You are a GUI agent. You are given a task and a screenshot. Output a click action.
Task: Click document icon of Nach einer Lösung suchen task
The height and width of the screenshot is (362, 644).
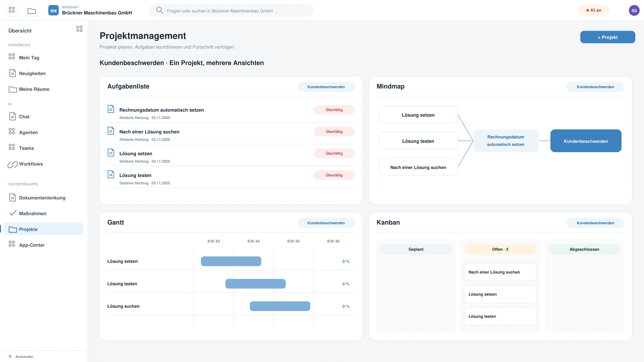[x=111, y=131]
